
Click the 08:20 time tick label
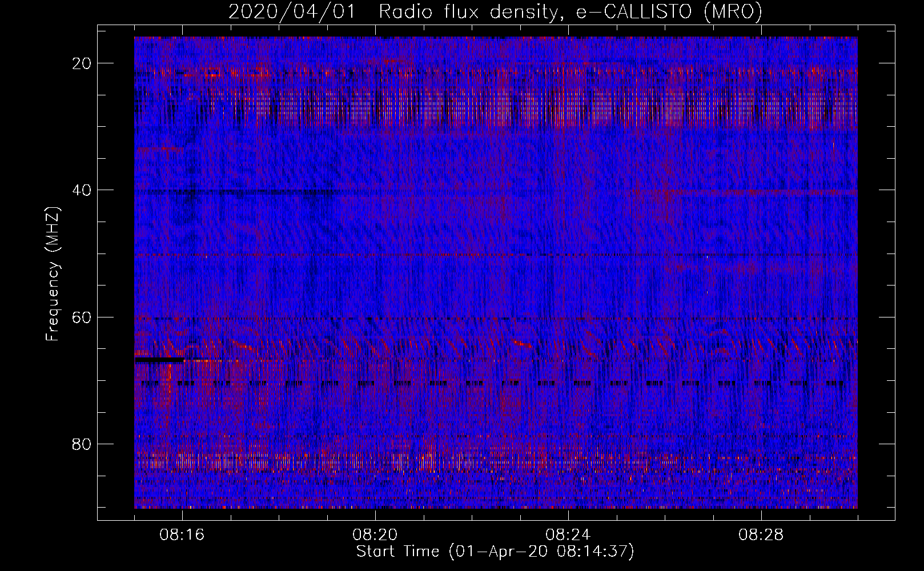375,534
